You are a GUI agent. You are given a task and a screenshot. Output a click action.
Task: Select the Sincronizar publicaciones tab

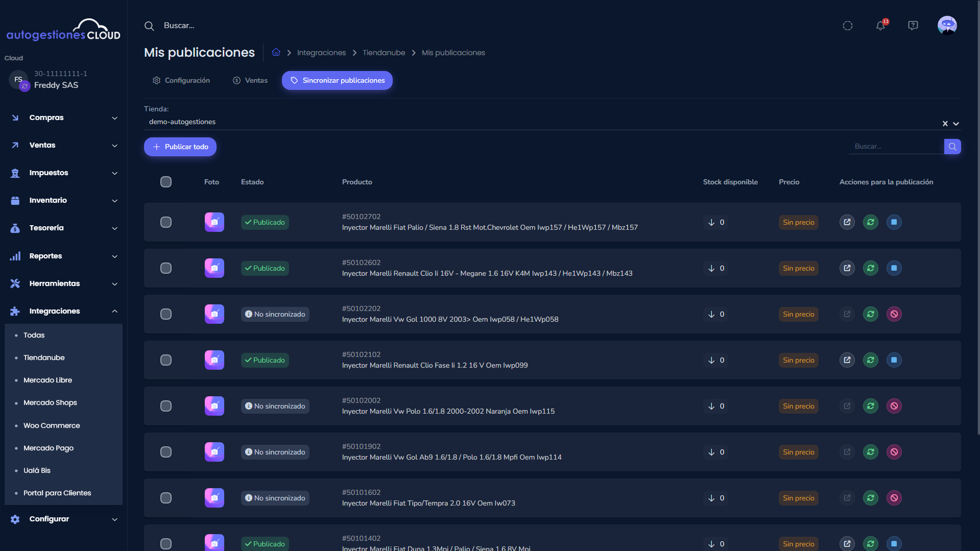coord(337,80)
